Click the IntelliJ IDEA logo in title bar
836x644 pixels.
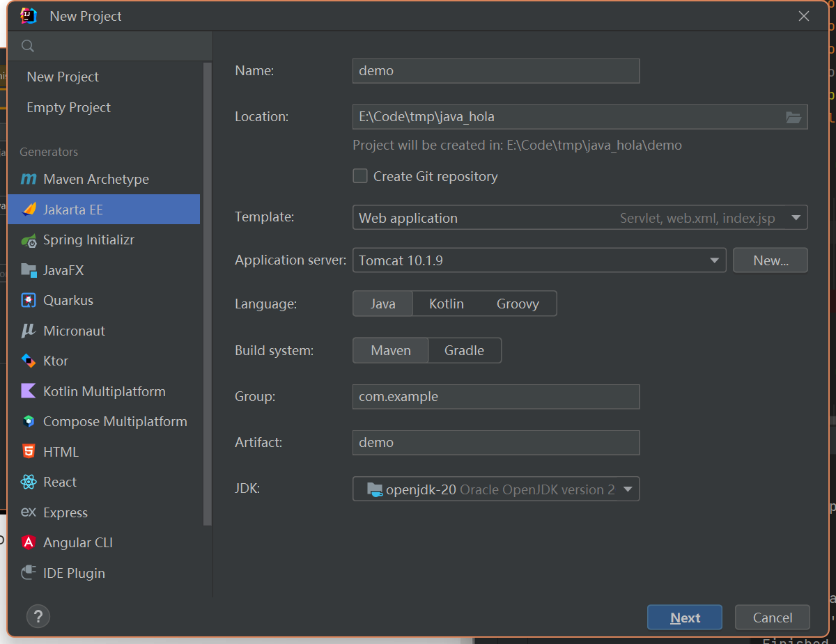pos(29,16)
